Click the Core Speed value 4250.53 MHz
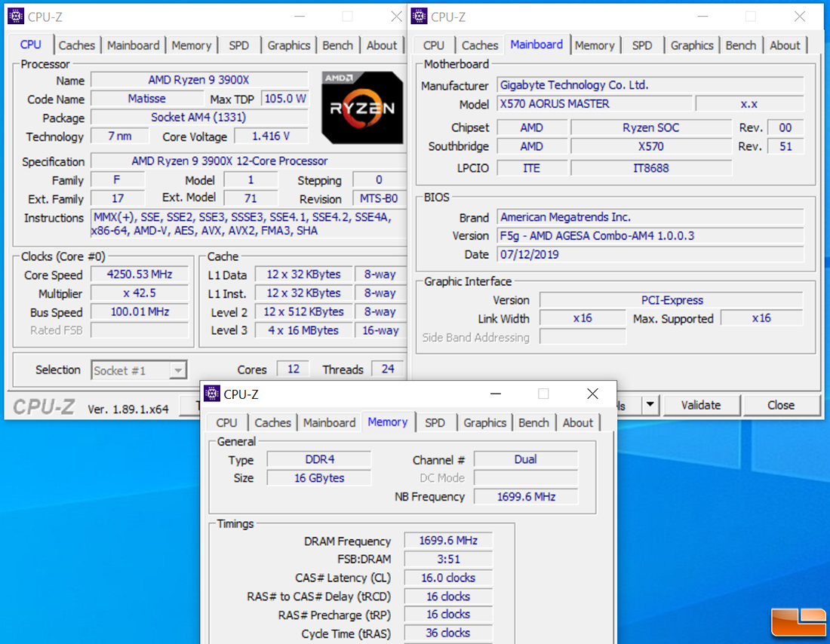Image resolution: width=830 pixels, height=644 pixels. point(140,274)
